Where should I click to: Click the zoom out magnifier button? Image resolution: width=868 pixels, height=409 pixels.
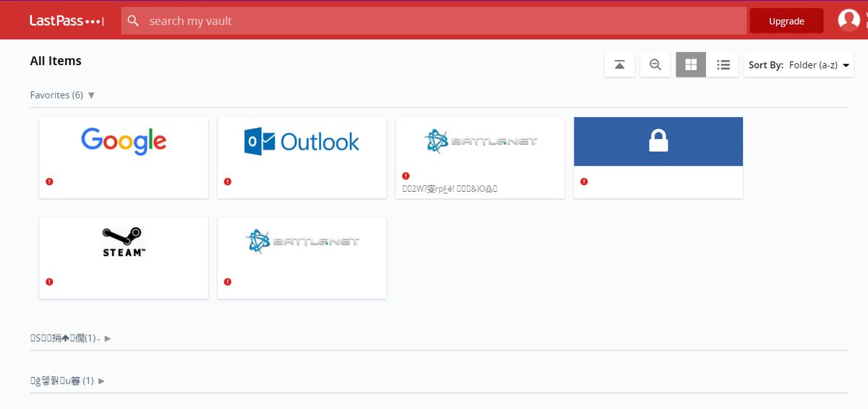click(655, 64)
